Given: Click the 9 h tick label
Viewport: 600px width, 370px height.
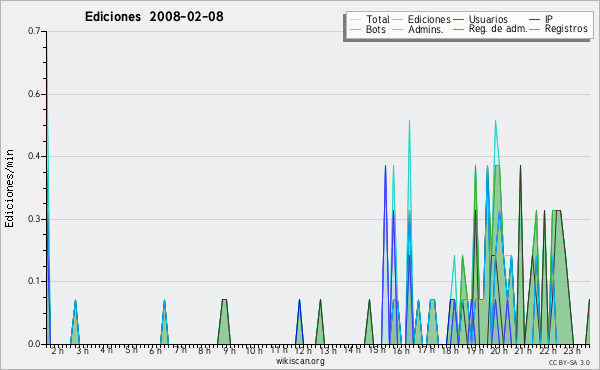Looking at the screenshot, I should click(x=229, y=350).
